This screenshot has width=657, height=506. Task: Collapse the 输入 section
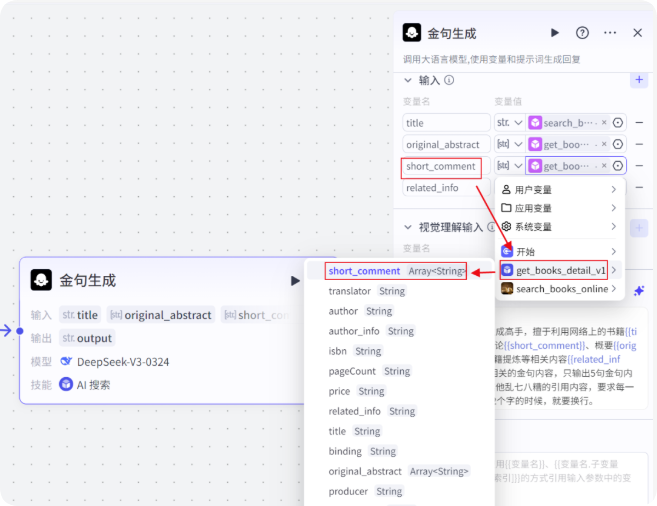pyautogui.click(x=408, y=80)
